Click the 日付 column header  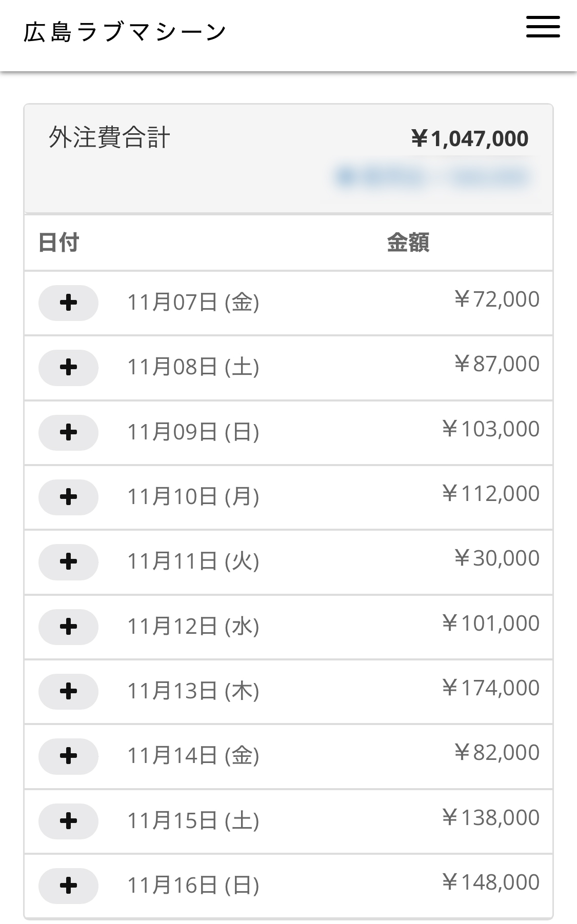58,243
